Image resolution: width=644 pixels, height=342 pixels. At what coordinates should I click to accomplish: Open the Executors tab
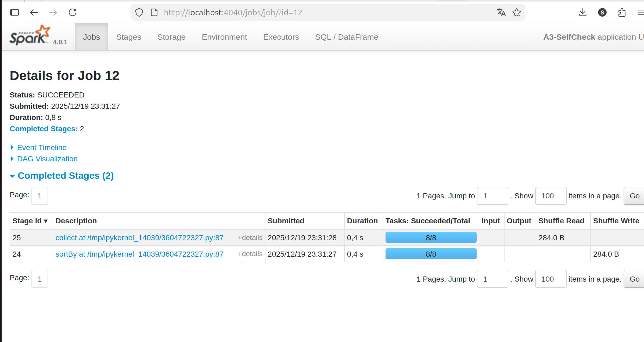tap(281, 37)
